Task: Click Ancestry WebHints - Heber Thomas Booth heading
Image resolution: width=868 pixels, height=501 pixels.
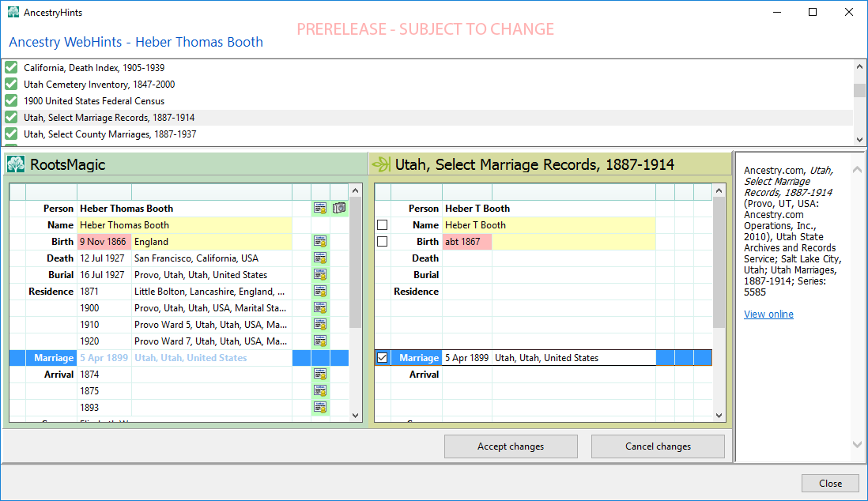Action: pos(136,42)
